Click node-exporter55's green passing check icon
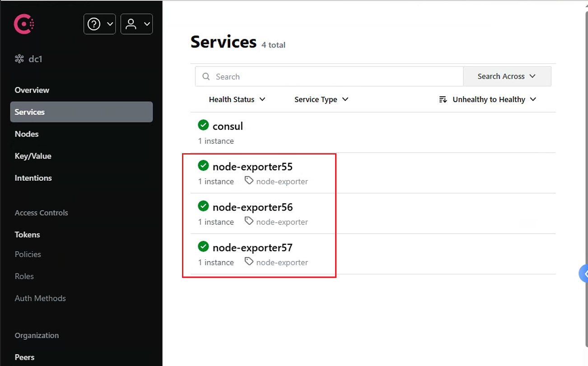The height and width of the screenshot is (366, 588). (x=203, y=166)
